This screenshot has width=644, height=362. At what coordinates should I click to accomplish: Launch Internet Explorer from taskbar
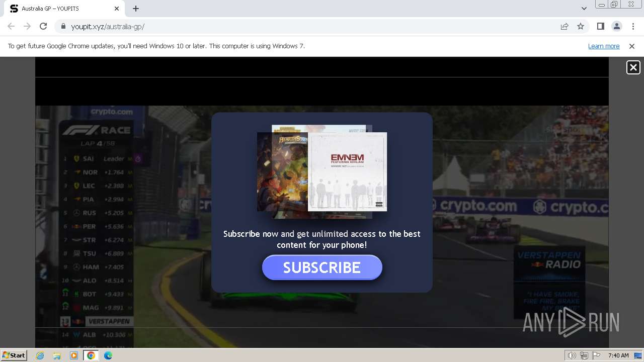tap(40, 355)
